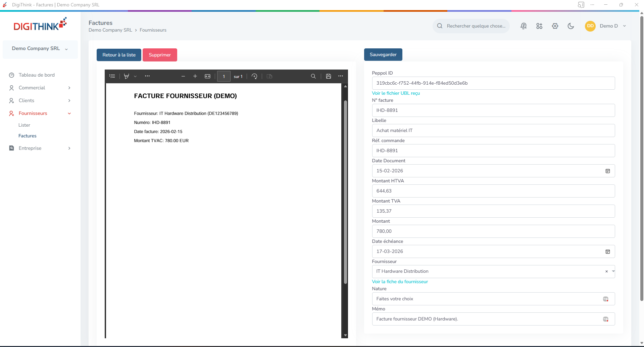Save the PDF using the disk icon

(x=329, y=76)
